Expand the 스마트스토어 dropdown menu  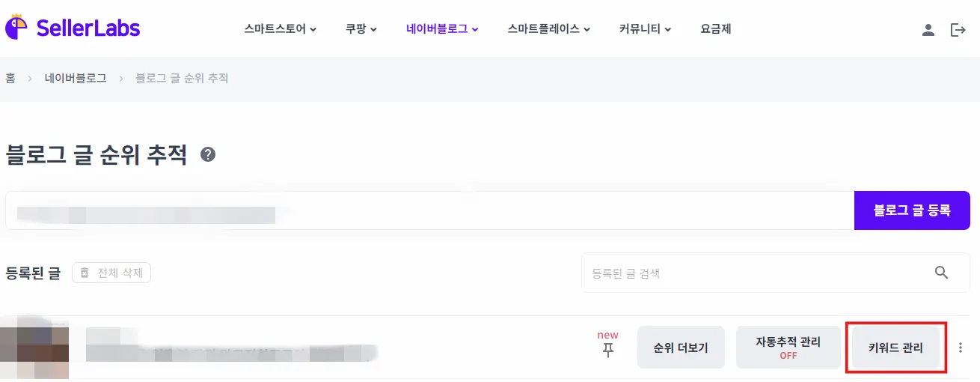point(281,30)
